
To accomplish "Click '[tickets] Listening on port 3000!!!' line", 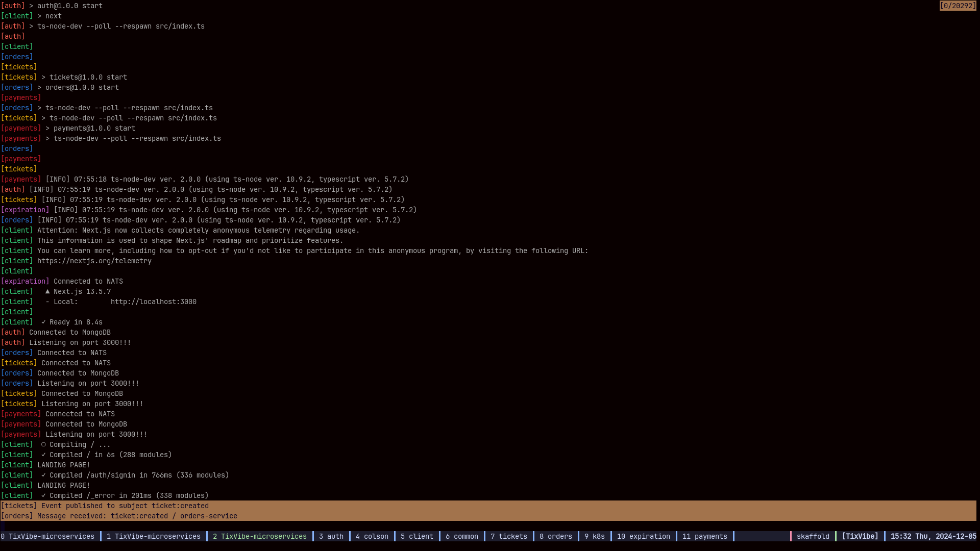I will click(72, 404).
